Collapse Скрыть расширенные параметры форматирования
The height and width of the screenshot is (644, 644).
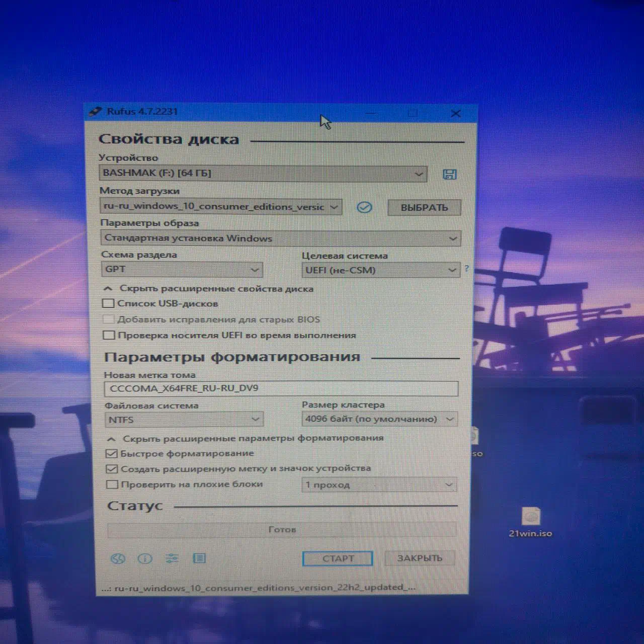coord(246,438)
